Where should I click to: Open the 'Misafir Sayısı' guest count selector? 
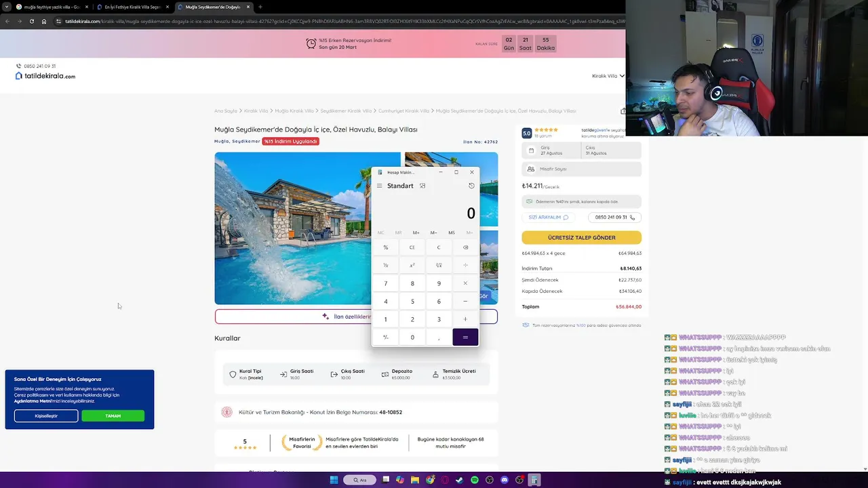click(x=581, y=169)
